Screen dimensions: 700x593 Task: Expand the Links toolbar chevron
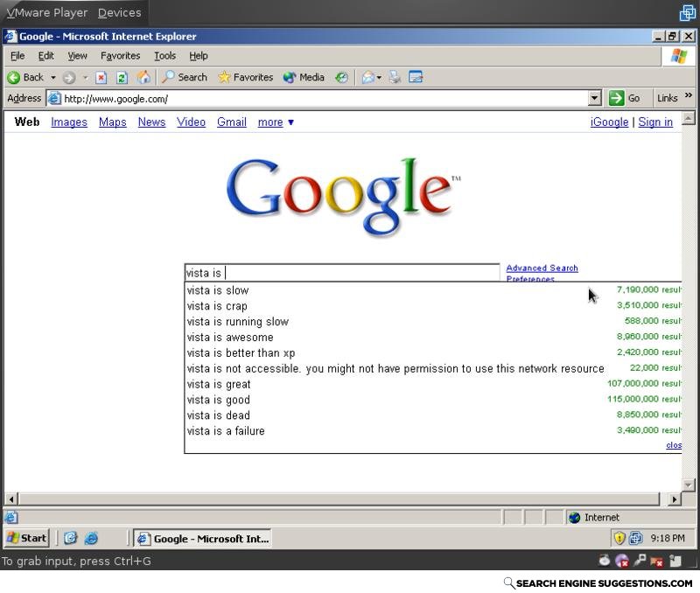pyautogui.click(x=689, y=95)
